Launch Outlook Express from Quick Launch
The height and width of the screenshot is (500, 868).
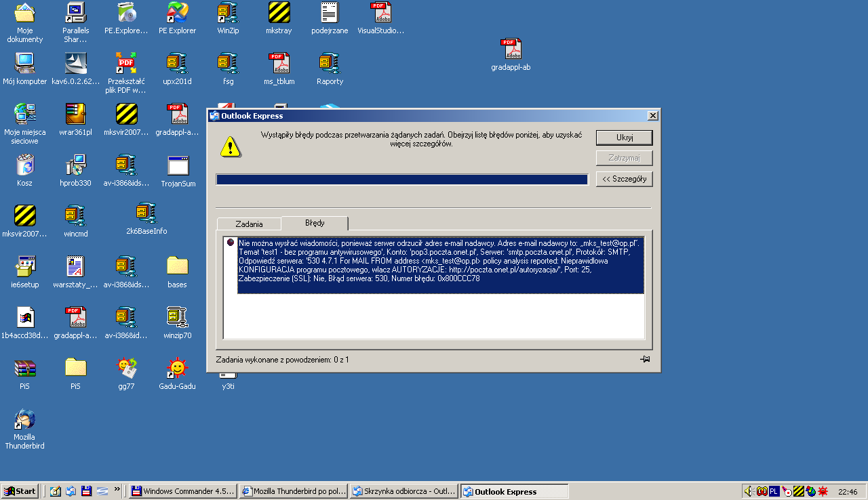pos(71,491)
